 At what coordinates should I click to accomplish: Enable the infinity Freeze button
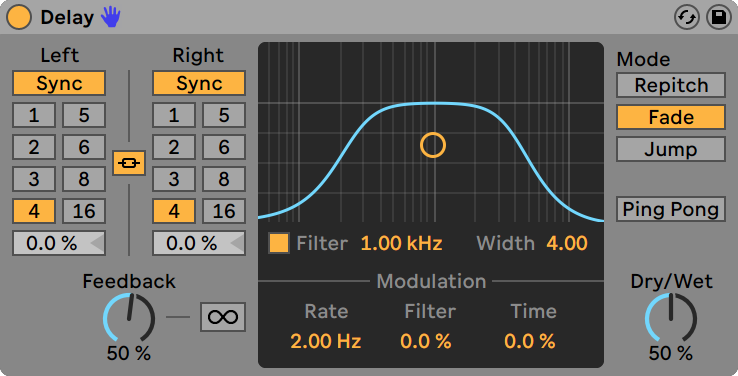coord(223,317)
